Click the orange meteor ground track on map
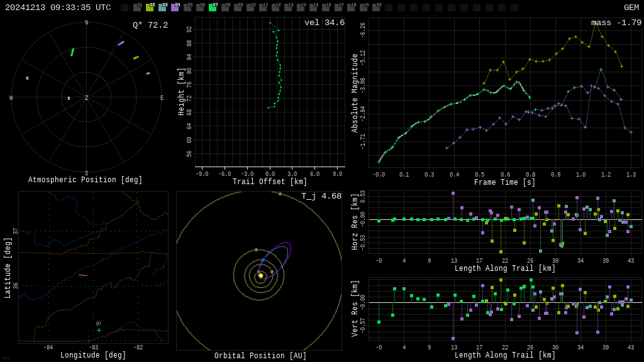The height and width of the screenshot is (362, 644). (83, 275)
